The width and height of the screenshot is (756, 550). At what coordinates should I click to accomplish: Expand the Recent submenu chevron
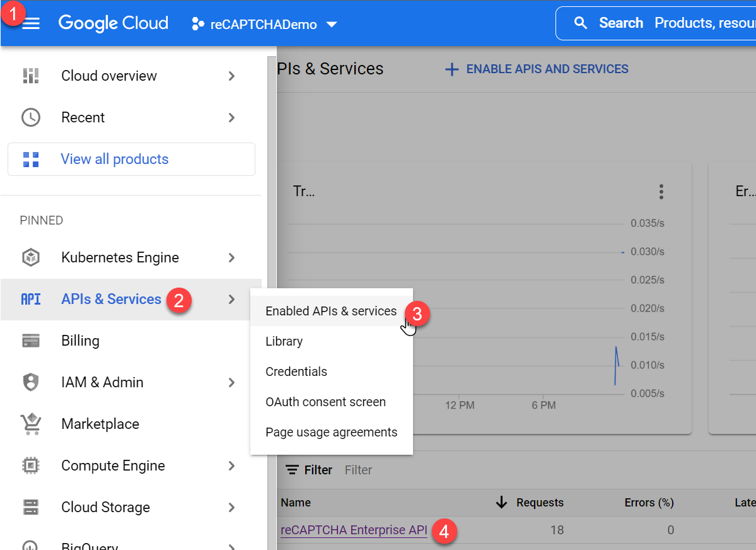click(232, 117)
